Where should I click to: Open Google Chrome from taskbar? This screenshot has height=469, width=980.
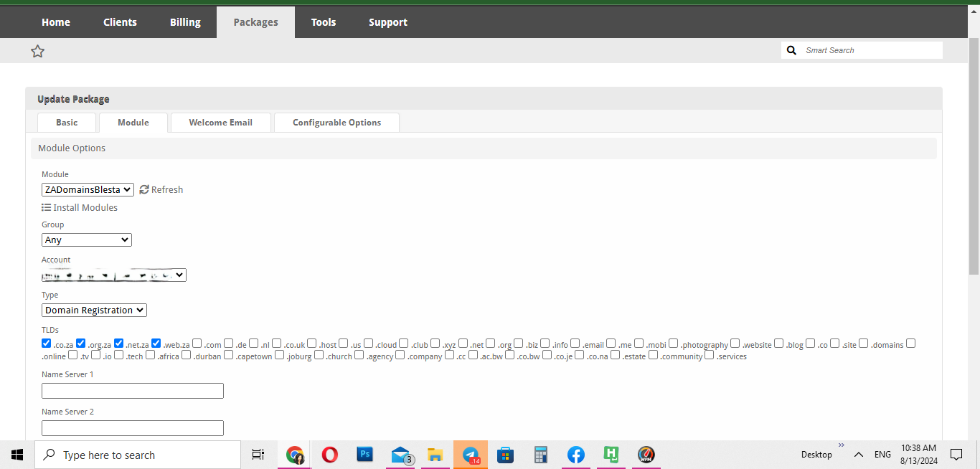tap(295, 455)
